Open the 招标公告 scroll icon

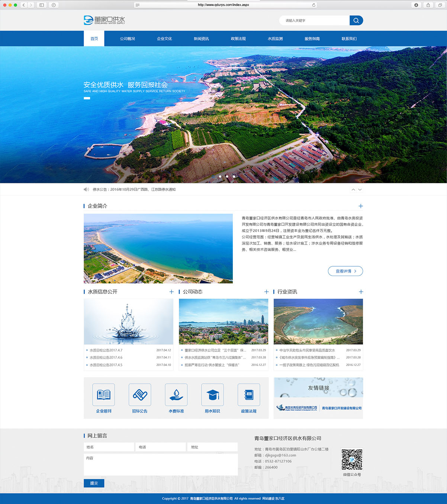(x=140, y=395)
